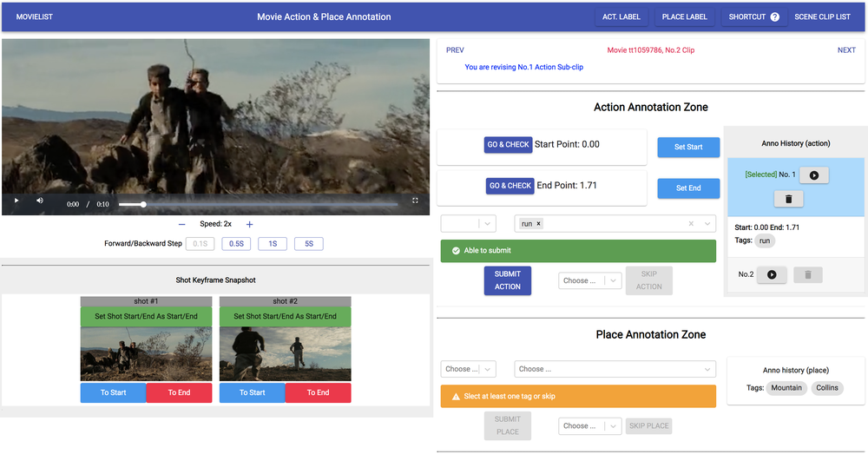
Task: Clear all action tags with the x icon
Action: (691, 224)
